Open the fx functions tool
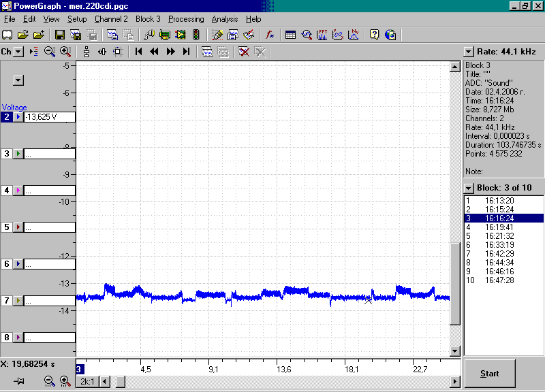 [x=270, y=35]
